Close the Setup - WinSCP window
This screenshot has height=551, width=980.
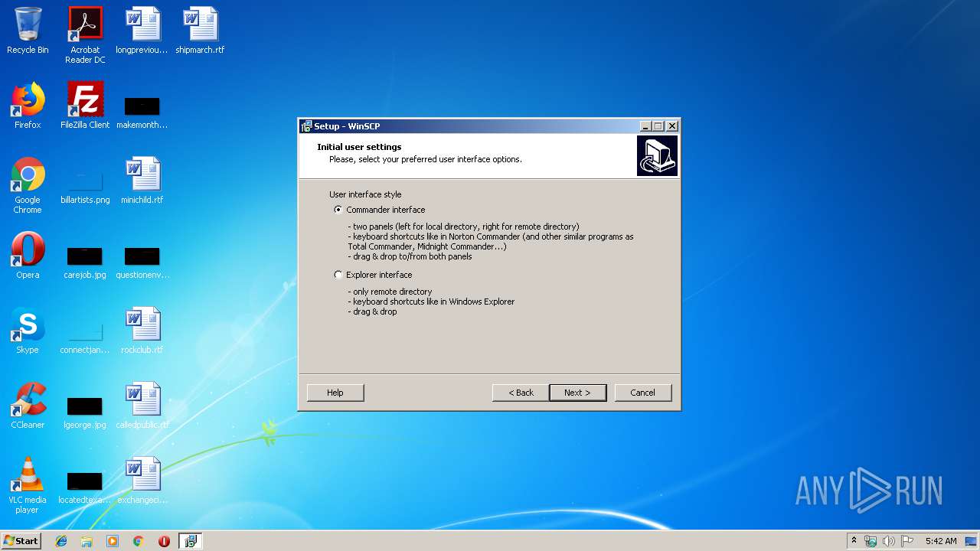click(672, 126)
